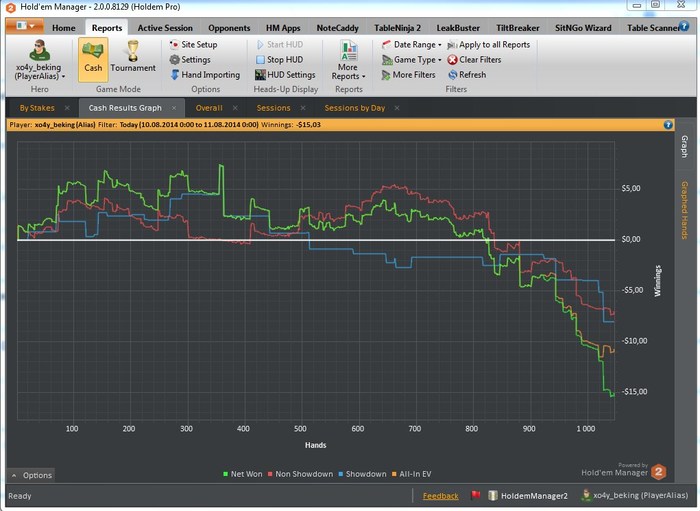The image size is (700, 511).
Task: Open Settings gear option
Action: coord(190,59)
